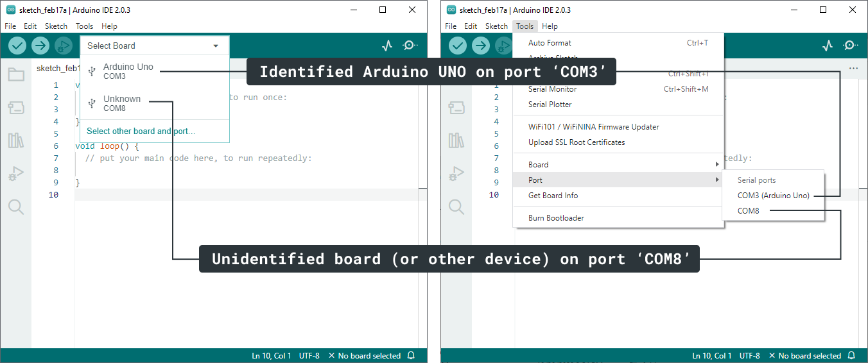Open Library Manager icon in left sidebar
This screenshot has width=868, height=363.
point(16,140)
